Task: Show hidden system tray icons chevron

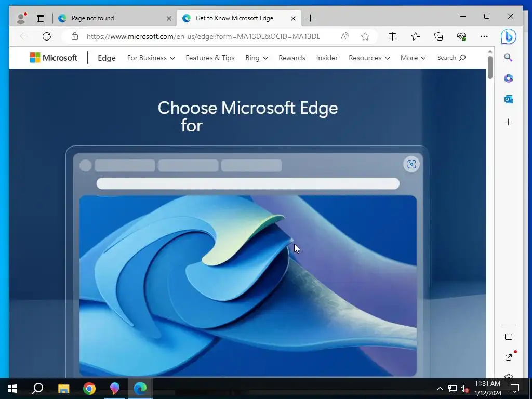Action: [440, 389]
